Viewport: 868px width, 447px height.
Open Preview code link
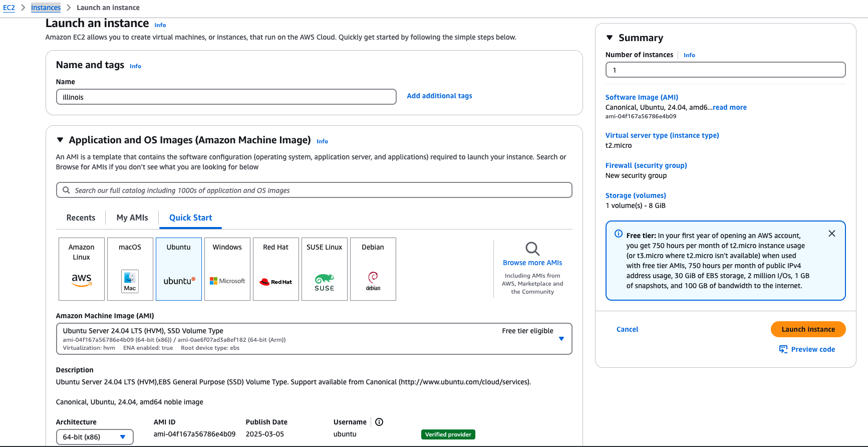click(813, 349)
